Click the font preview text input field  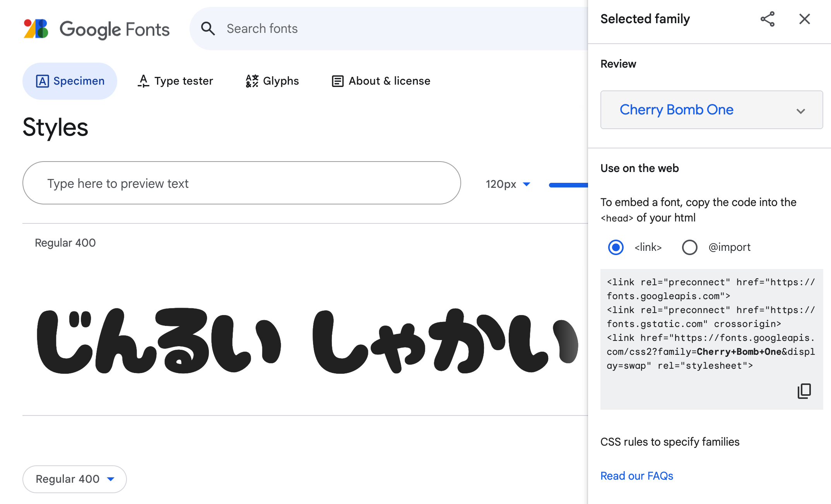tap(241, 183)
